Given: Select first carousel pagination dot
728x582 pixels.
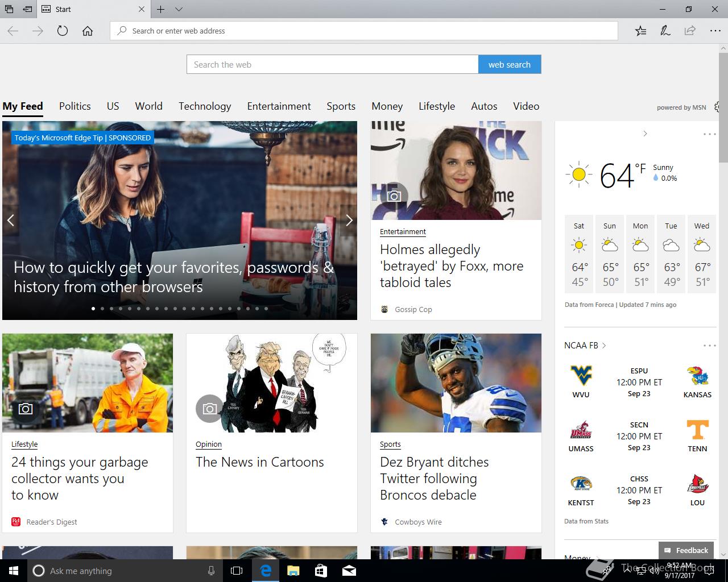Looking at the screenshot, I should tap(93, 309).
